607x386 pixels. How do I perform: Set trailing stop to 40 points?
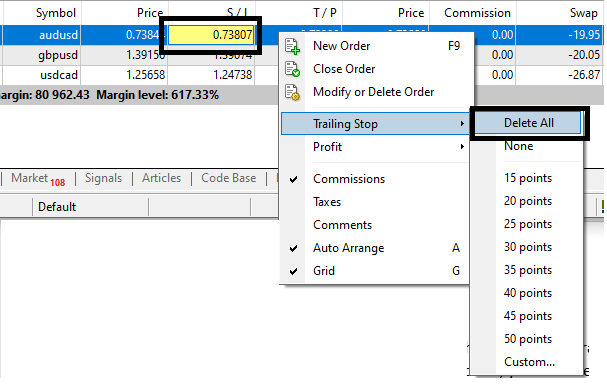click(527, 293)
